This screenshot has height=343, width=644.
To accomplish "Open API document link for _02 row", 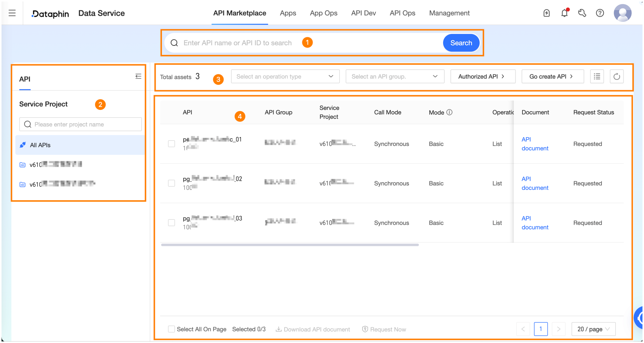I will tap(535, 184).
